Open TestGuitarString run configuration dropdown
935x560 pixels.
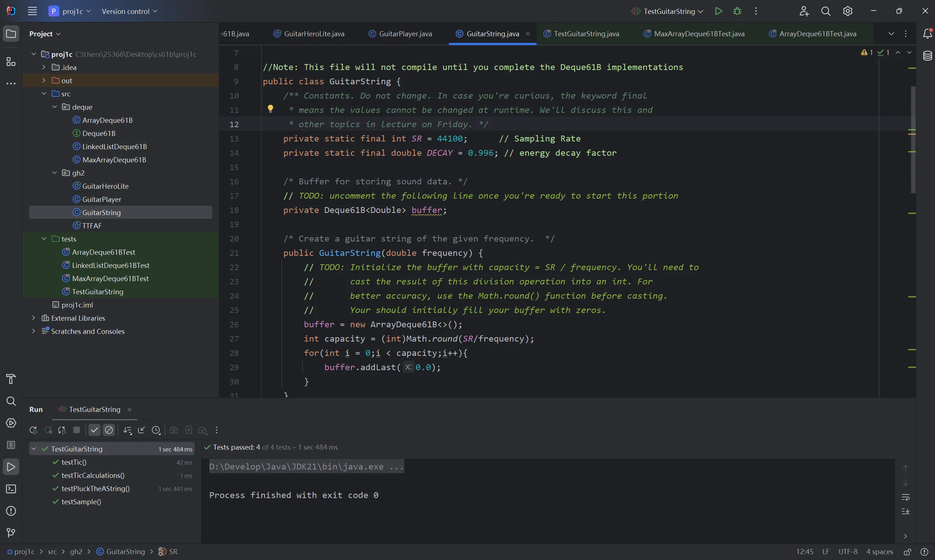pyautogui.click(x=667, y=11)
